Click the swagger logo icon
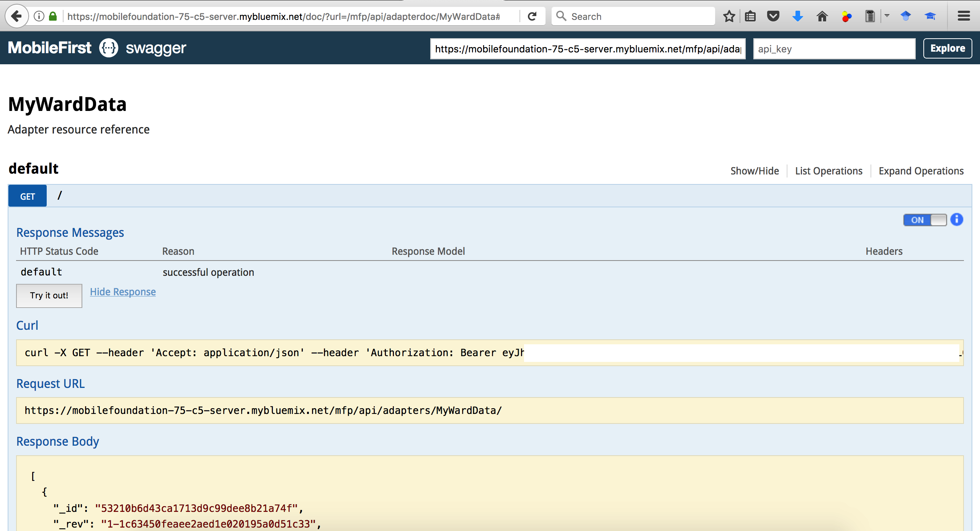Screen dimensions: 980x531 (109, 48)
